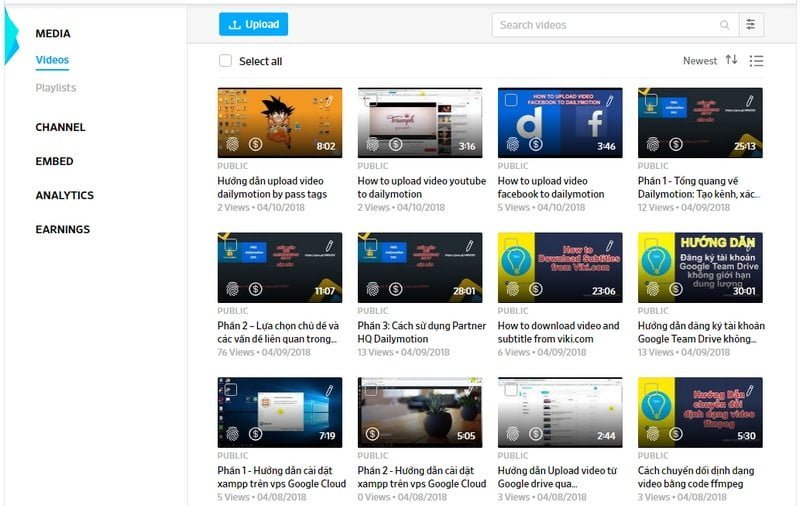This screenshot has height=506, width=800.
Task: Click fingerprint icon on 'Hướng dẫn upload video dailymotion' thumbnail
Action: click(x=233, y=144)
